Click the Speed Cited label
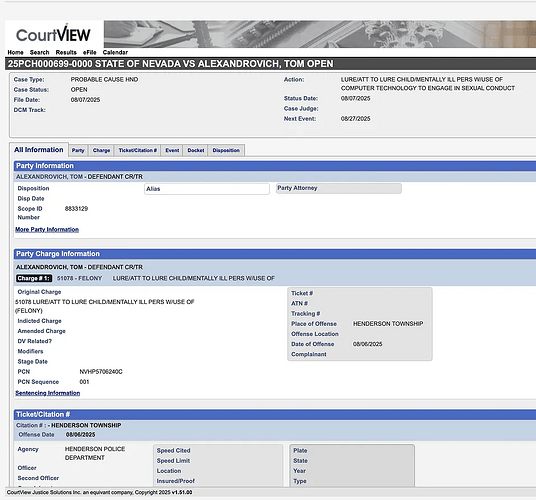The image size is (536, 500). pos(173,450)
